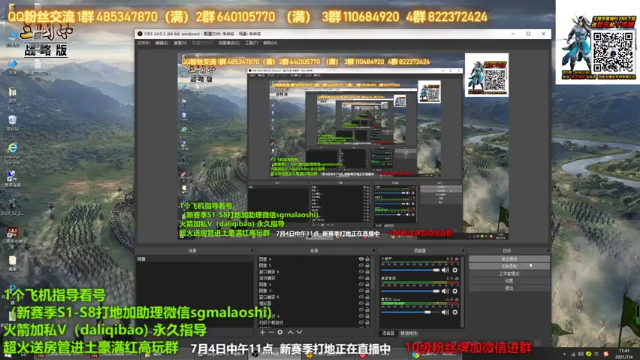The height and width of the screenshot is (360, 640).
Task: Open the 帮助(H) menu in OBS
Action: [270, 43]
